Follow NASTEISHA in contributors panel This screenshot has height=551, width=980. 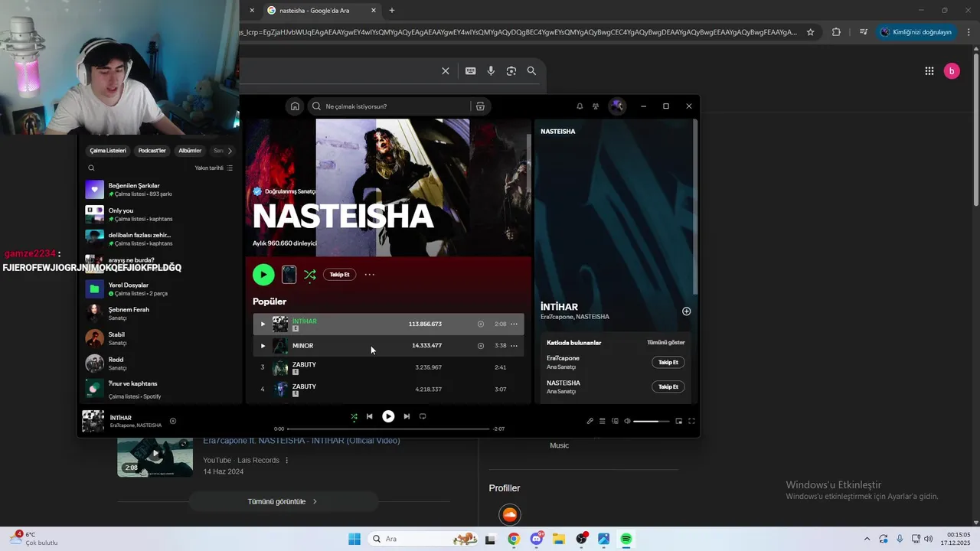click(668, 386)
